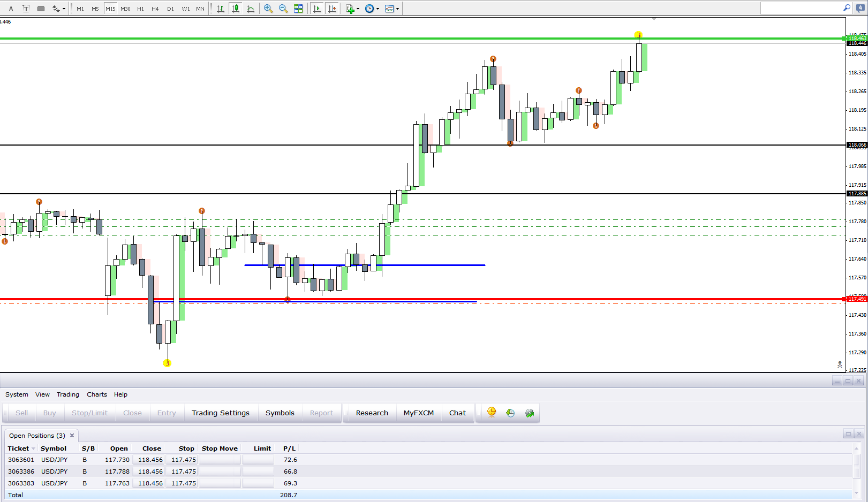Expand the clock periods dropdown arrow
868x502 pixels.
378,9
